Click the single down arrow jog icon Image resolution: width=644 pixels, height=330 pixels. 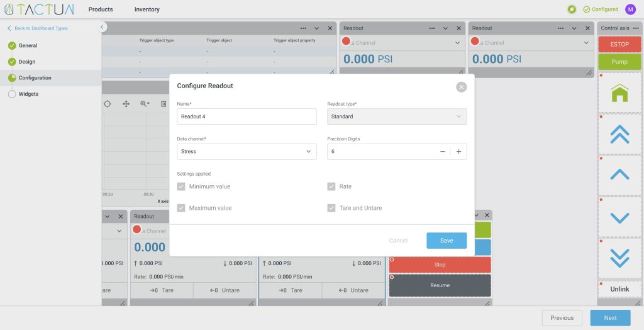[x=619, y=217]
